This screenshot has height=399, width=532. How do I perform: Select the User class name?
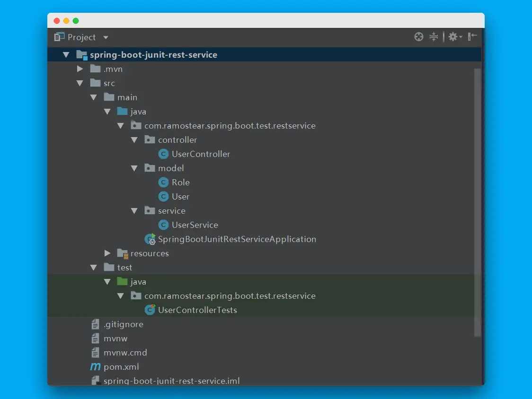point(180,197)
